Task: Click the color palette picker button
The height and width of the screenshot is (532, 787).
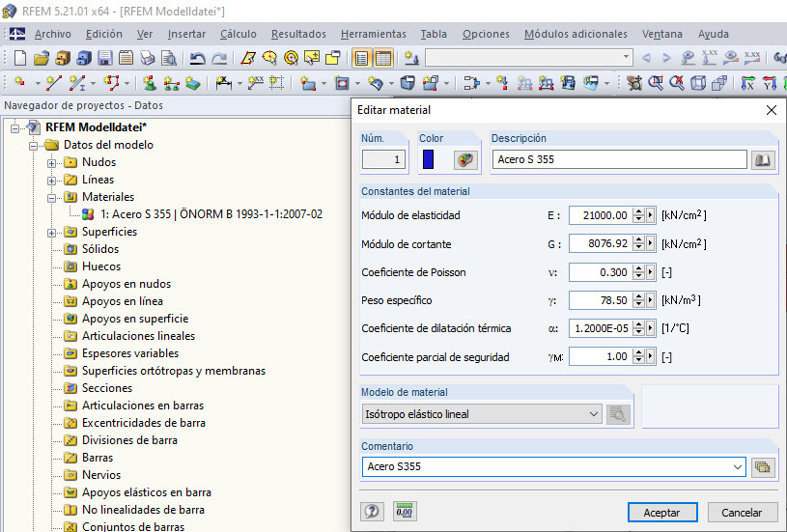Action: (x=465, y=160)
